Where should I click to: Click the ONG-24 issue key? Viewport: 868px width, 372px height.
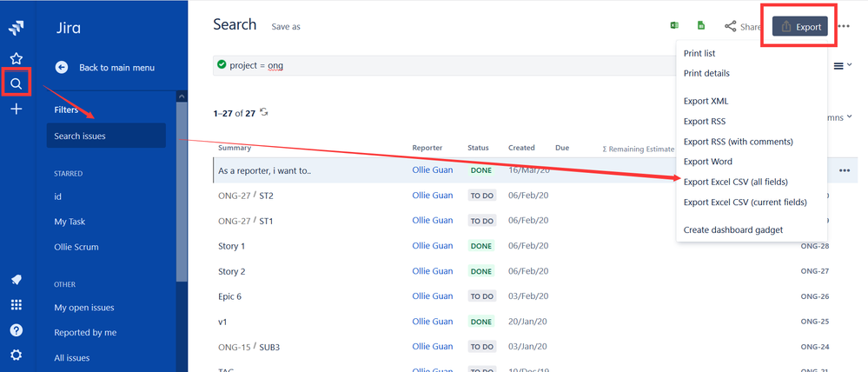click(815, 347)
